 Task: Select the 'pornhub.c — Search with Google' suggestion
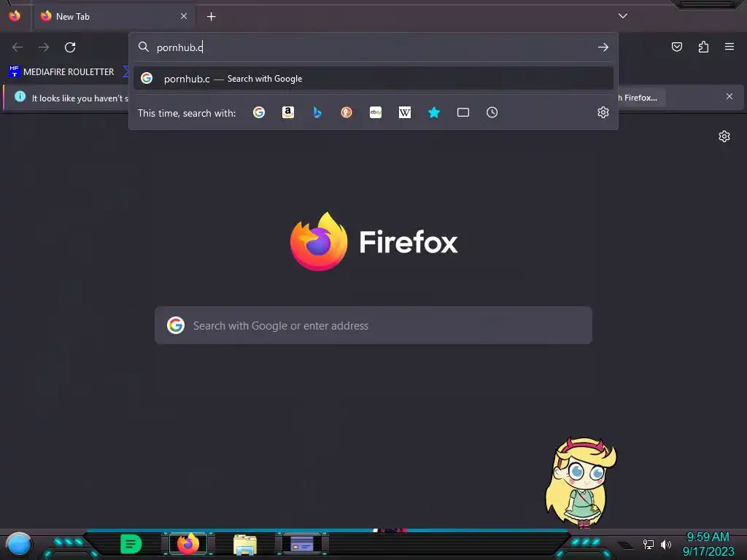(373, 79)
